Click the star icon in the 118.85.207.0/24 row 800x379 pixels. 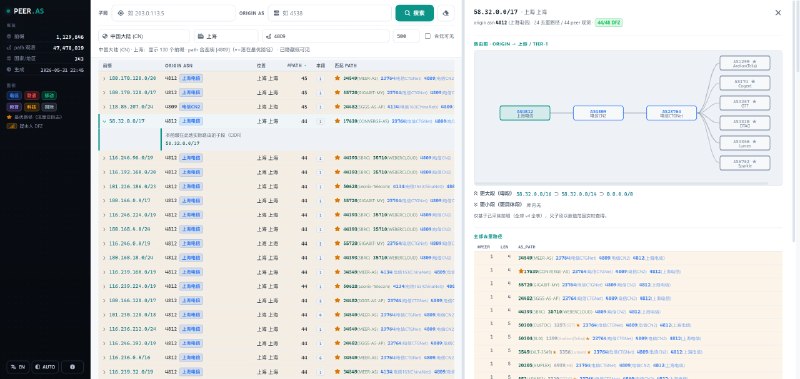337,107
